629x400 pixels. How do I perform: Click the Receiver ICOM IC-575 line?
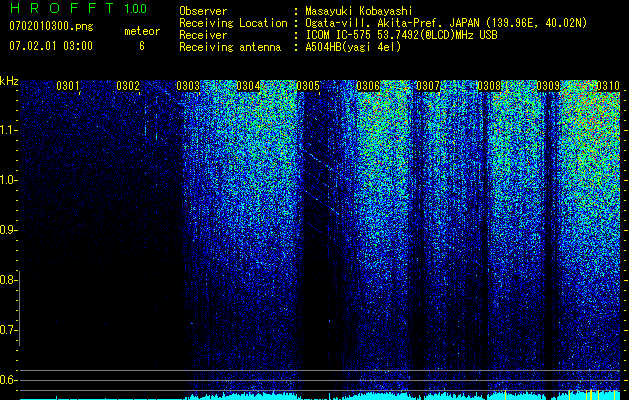(x=401, y=35)
